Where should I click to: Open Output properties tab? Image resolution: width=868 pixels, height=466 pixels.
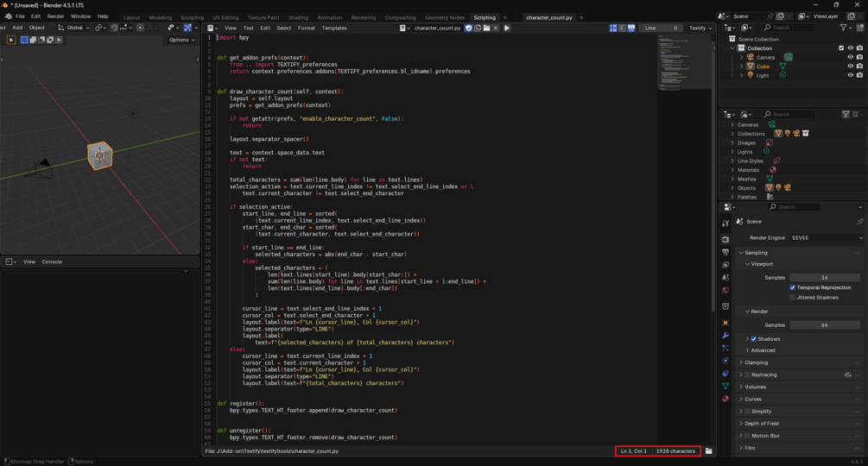coord(725,252)
